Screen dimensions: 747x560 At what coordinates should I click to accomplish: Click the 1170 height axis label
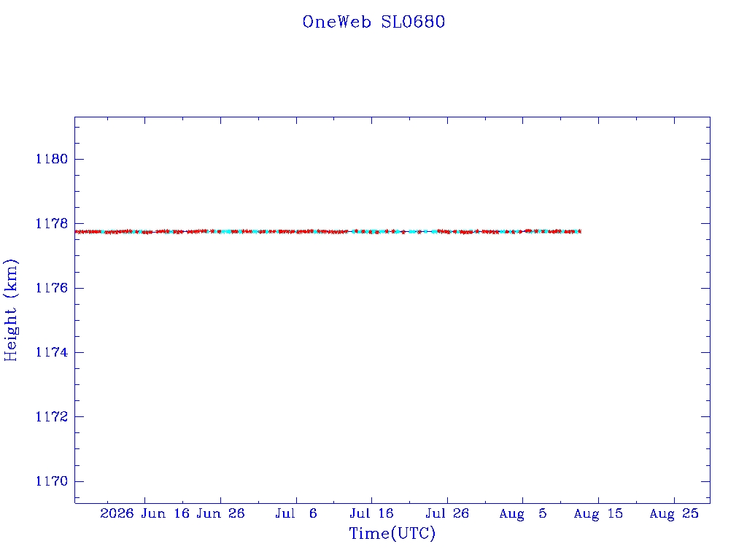click(x=52, y=481)
